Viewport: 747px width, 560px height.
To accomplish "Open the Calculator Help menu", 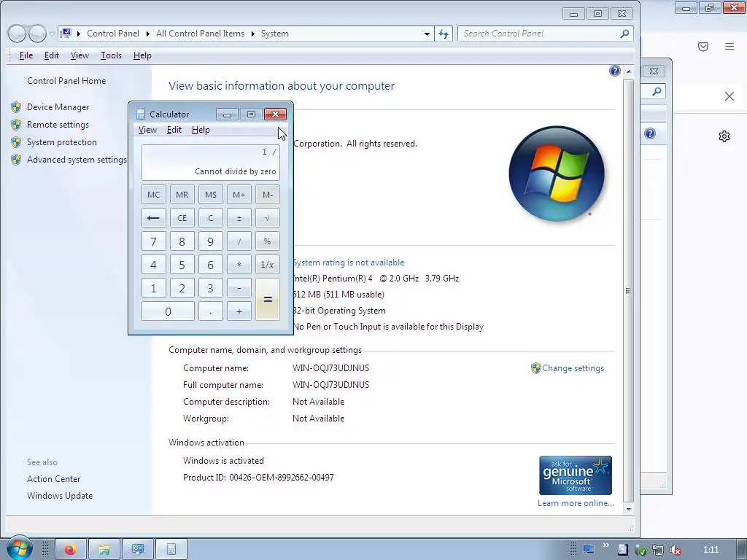I will [x=201, y=130].
